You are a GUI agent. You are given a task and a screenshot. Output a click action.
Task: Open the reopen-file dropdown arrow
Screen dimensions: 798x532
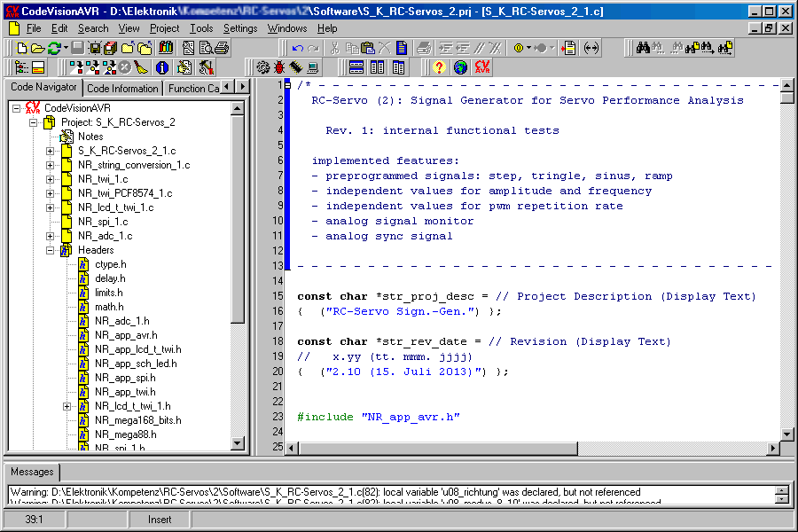(64, 47)
